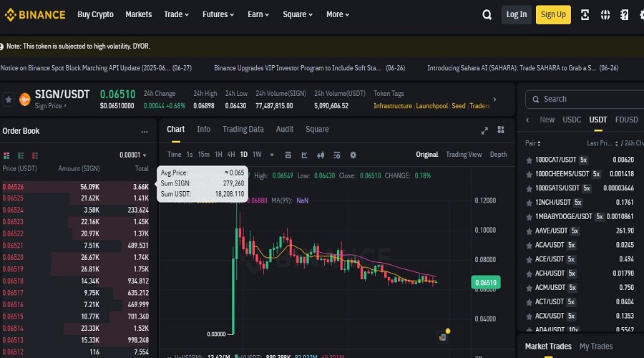Viewport: 644px width, 358px height.
Task: Click the Binance logo
Action: point(35,15)
